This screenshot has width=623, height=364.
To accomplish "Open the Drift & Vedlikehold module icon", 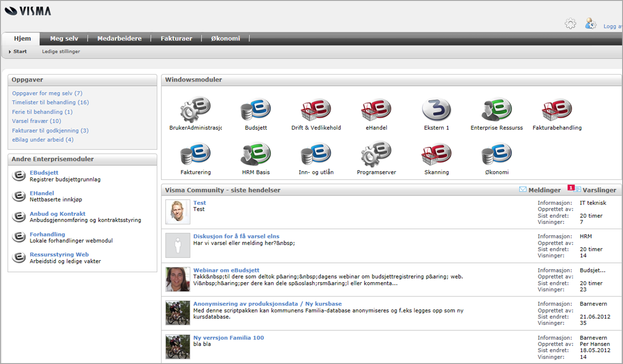I will click(316, 109).
